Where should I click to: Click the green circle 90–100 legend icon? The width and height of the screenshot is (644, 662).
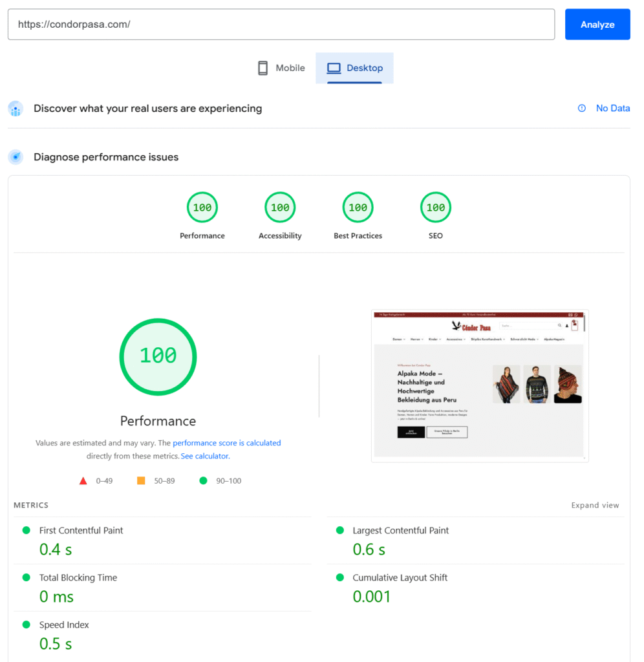click(x=203, y=480)
